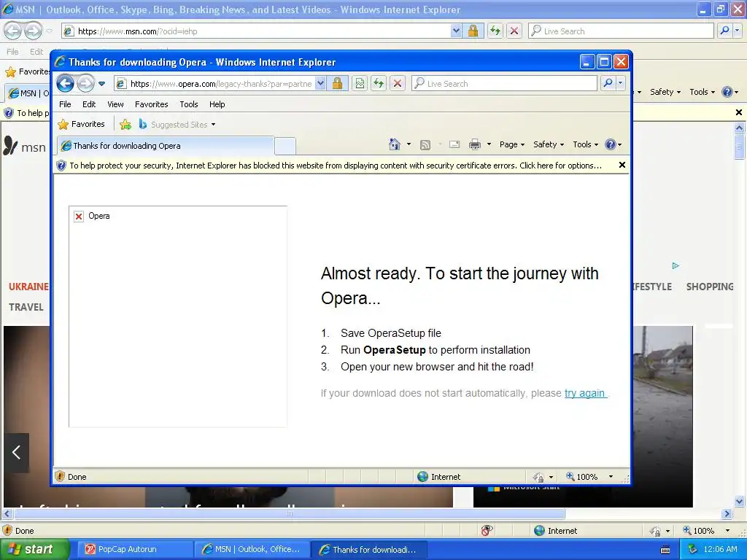Open Favorites menu in Opera window
The height and width of the screenshot is (560, 747).
point(152,104)
